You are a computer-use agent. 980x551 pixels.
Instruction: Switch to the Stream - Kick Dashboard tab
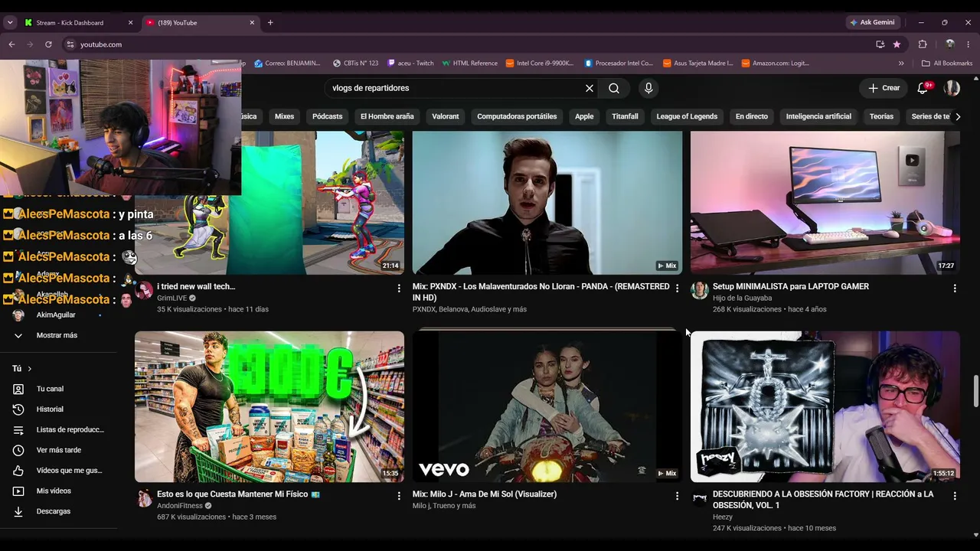pyautogui.click(x=78, y=23)
